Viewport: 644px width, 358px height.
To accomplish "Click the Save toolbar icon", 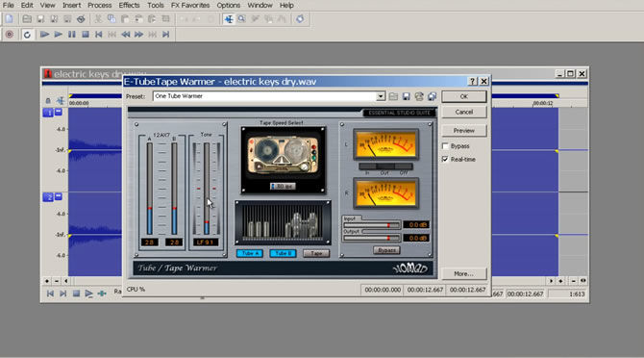I will pyautogui.click(x=40, y=19).
